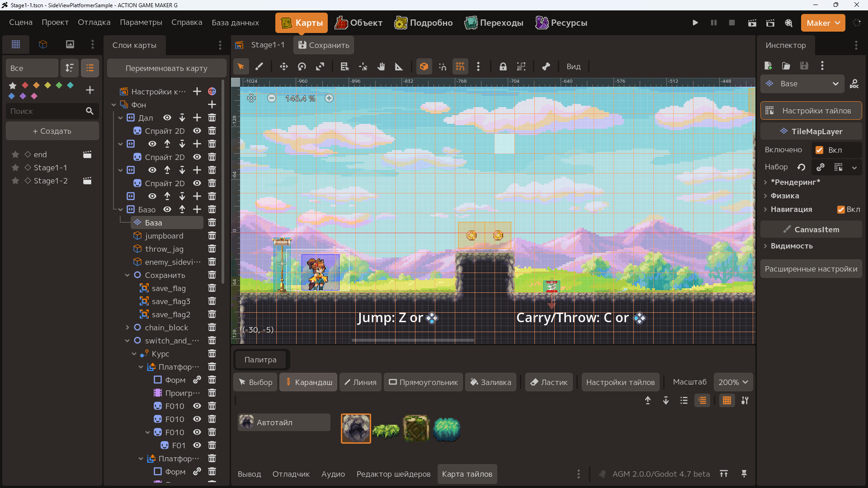Switch to the Переходы tab
This screenshot has height=488, width=868.
pos(494,23)
